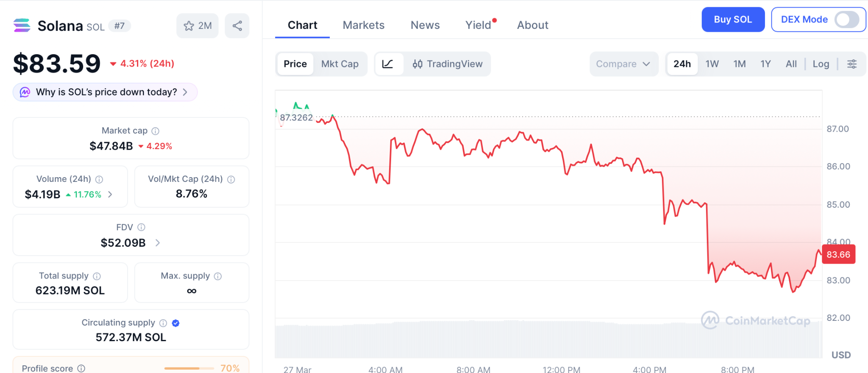Image resolution: width=868 pixels, height=373 pixels.
Task: Click the FDV info icon
Action: (x=142, y=227)
